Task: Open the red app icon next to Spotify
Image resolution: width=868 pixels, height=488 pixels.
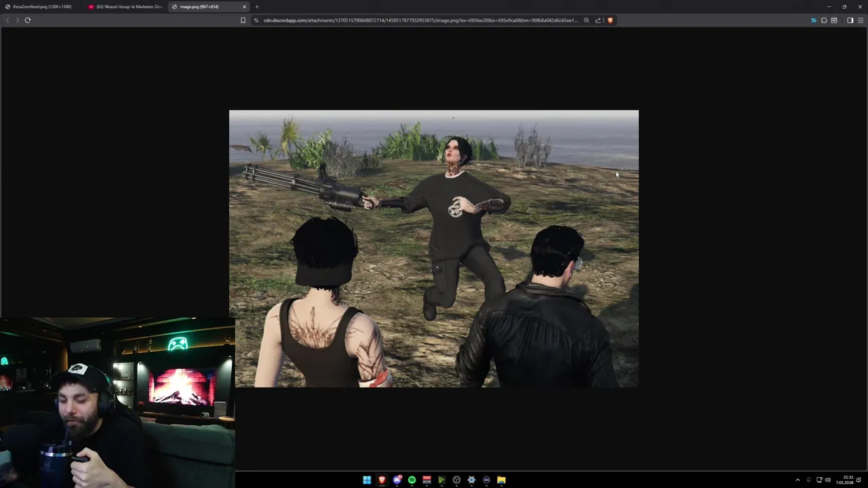Action: tap(427, 480)
